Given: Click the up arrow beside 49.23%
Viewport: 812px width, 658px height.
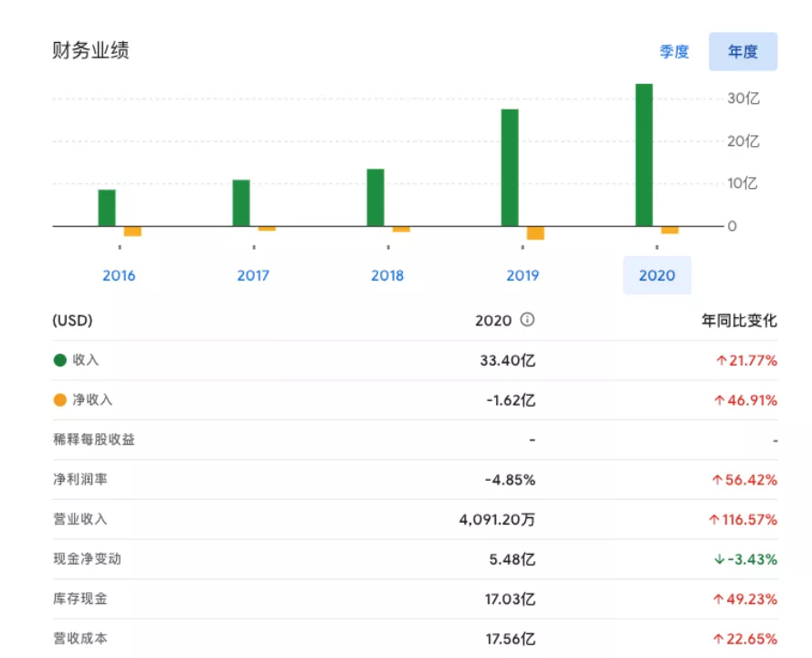Looking at the screenshot, I should tap(721, 599).
